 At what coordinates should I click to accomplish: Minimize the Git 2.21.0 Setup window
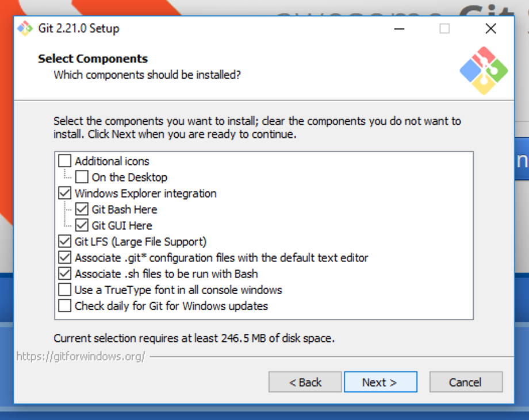pyautogui.click(x=398, y=28)
